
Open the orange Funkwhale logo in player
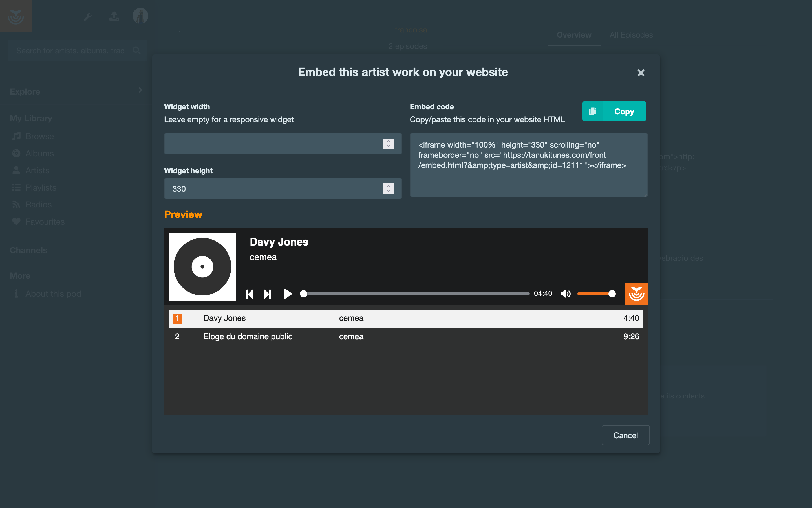636,294
